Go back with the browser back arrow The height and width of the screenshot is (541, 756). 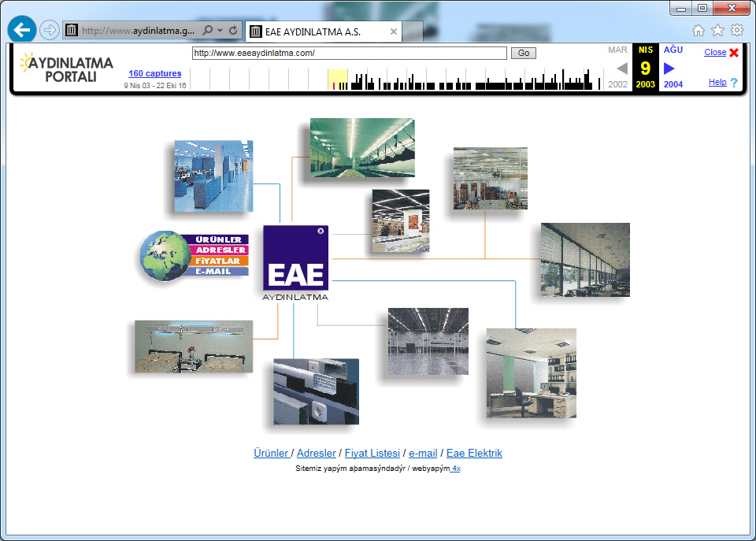[22, 30]
